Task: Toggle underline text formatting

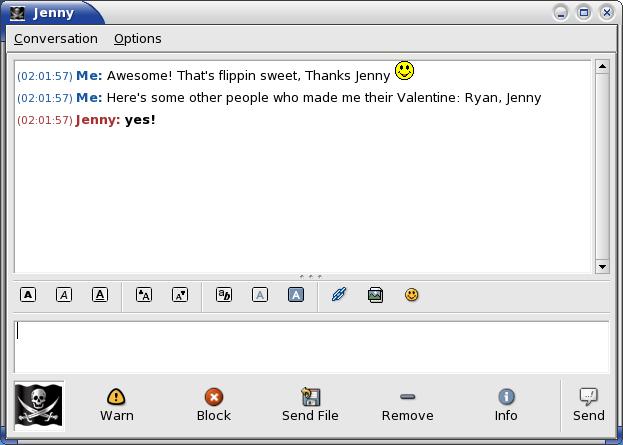Action: (x=100, y=295)
